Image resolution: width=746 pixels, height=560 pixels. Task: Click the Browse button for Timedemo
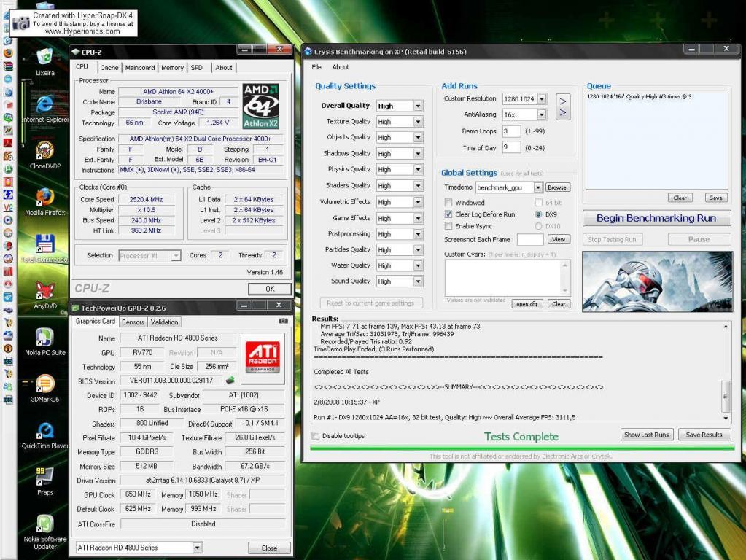pyautogui.click(x=556, y=187)
